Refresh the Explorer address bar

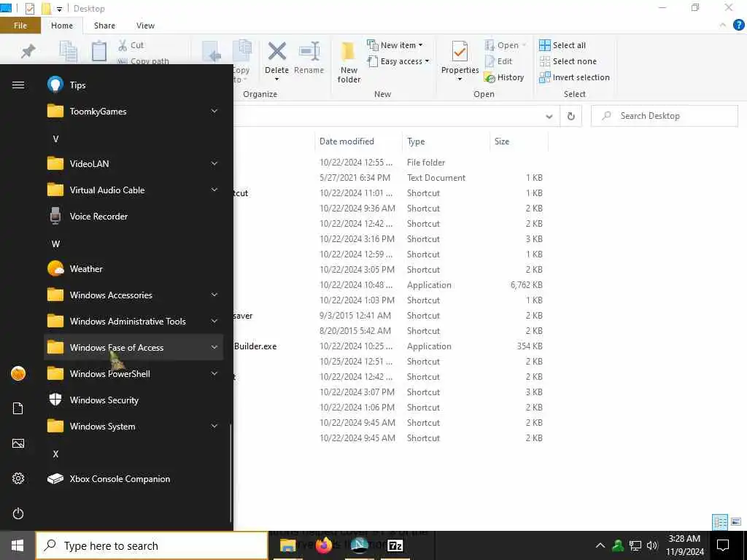[x=570, y=116]
